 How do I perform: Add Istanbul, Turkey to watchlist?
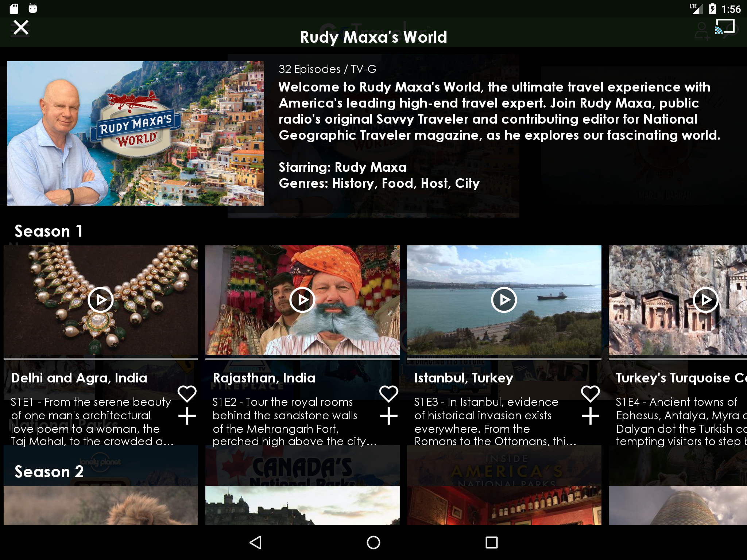coord(590,416)
